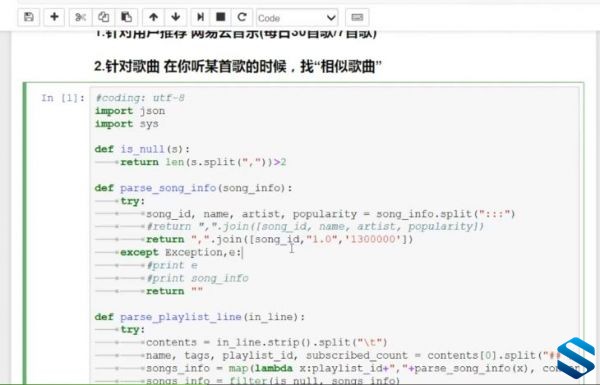Viewport: 600px width, 385px height.
Task: Click 'songs_info = filter(is_null, songs_info)' line
Action: pyautogui.click(x=273, y=380)
